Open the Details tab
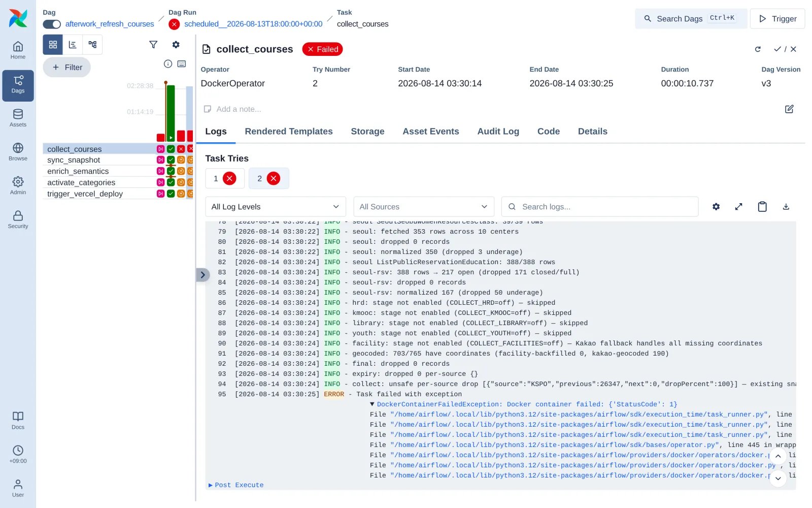The height and width of the screenshot is (508, 812). point(593,132)
